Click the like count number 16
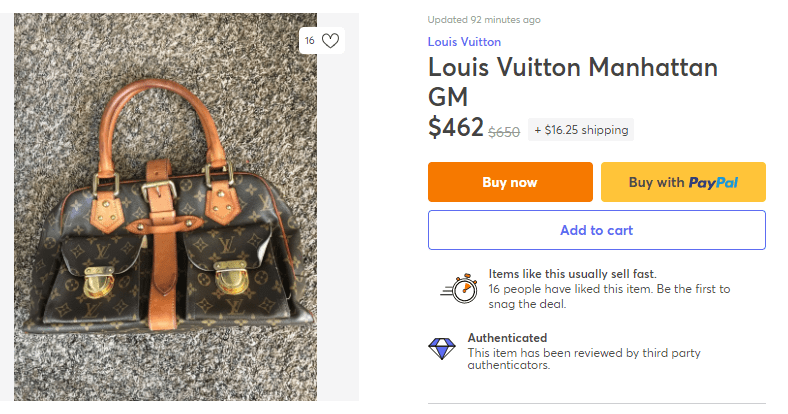This screenshot has height=414, width=788. (x=310, y=41)
